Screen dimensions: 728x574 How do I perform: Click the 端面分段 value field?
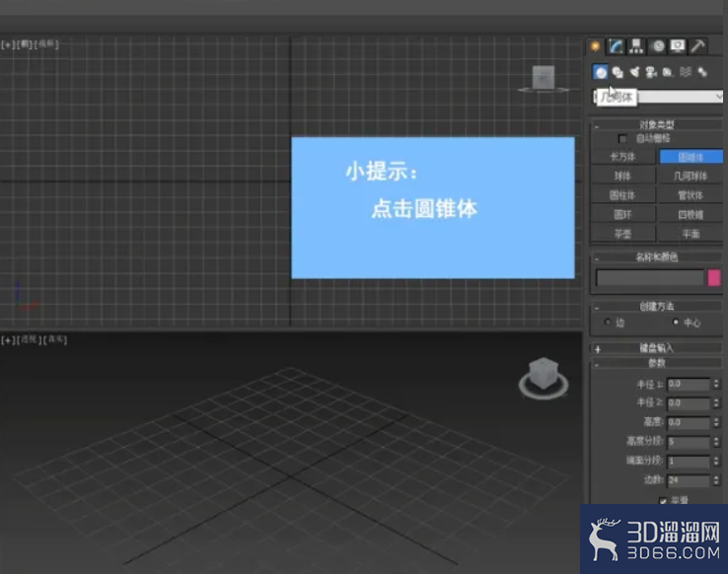coord(689,462)
